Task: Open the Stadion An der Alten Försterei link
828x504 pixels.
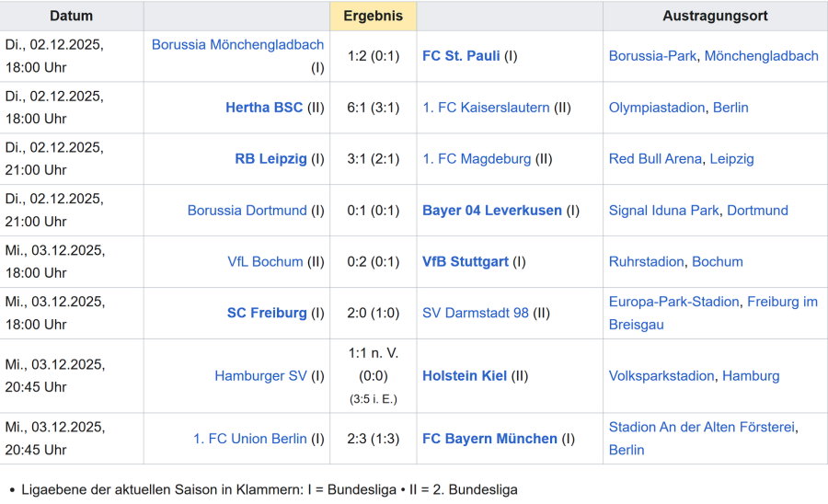Action: (701, 427)
